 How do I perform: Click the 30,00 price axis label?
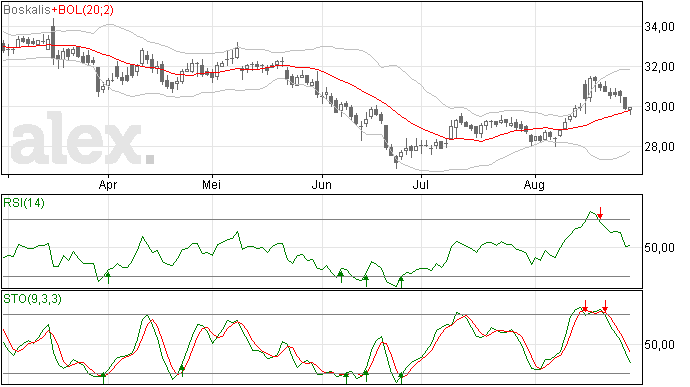click(659, 107)
